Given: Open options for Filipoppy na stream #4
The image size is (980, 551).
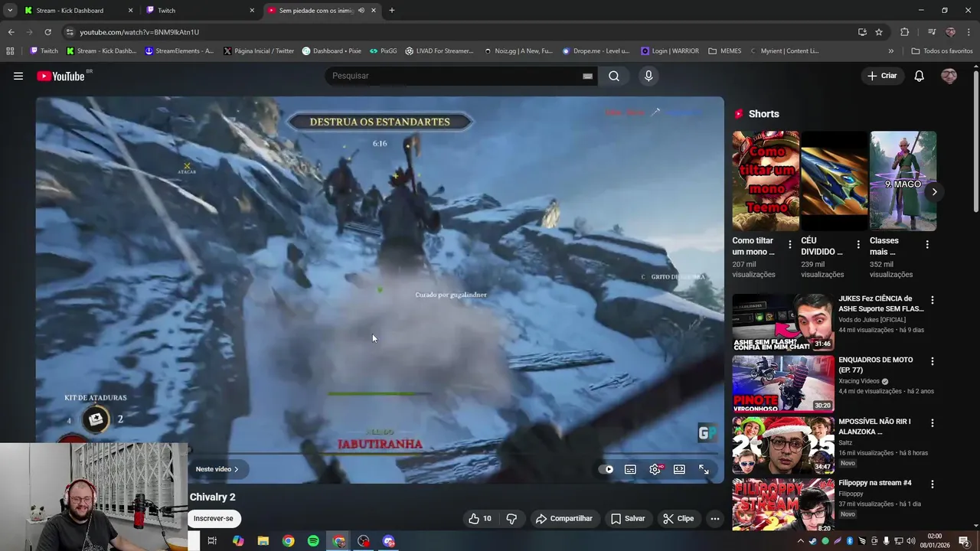Looking at the screenshot, I should point(933,484).
